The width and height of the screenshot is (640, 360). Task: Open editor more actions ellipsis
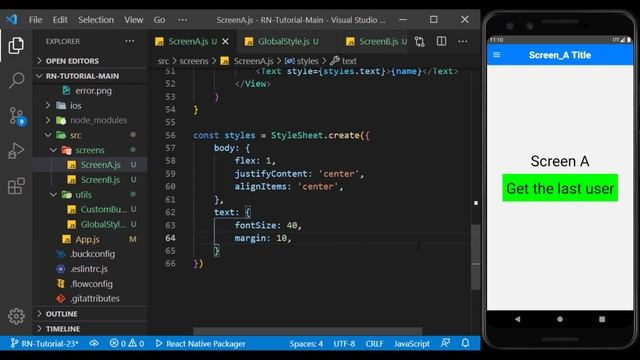[x=462, y=41]
